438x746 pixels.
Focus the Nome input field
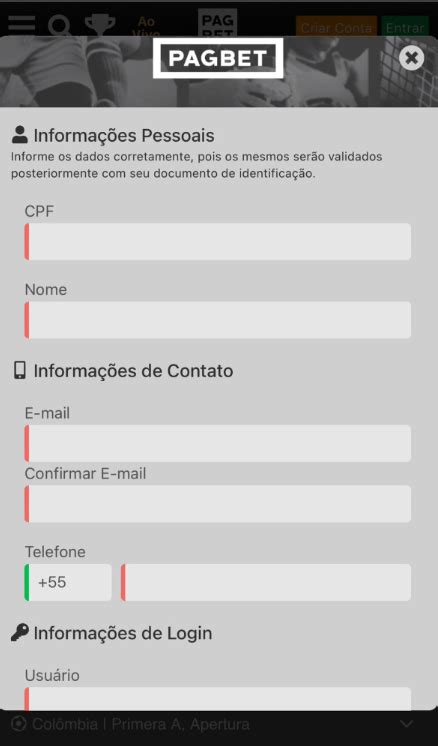pos(218,320)
